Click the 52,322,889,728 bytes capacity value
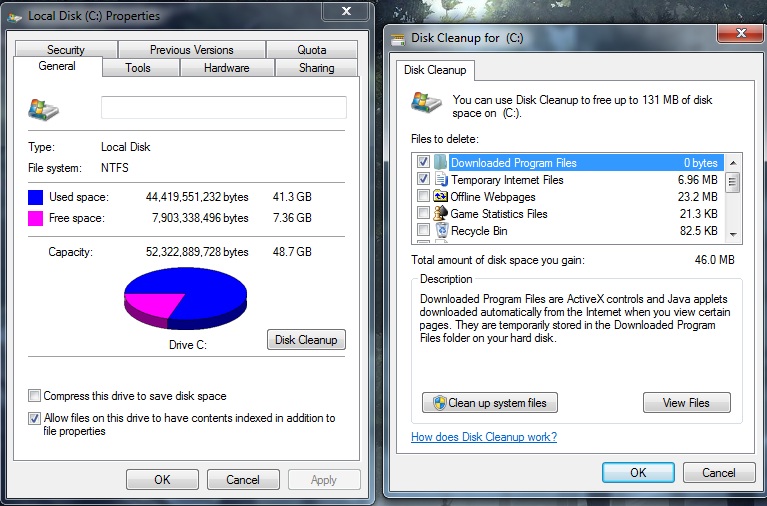Viewport: 767px width, 506px height. coord(197,252)
